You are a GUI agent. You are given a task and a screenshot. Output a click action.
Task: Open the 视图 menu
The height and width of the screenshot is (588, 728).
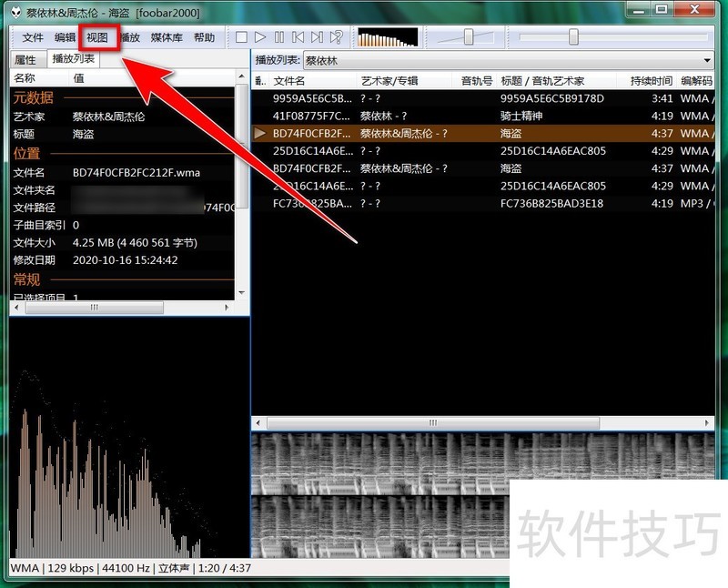point(97,37)
